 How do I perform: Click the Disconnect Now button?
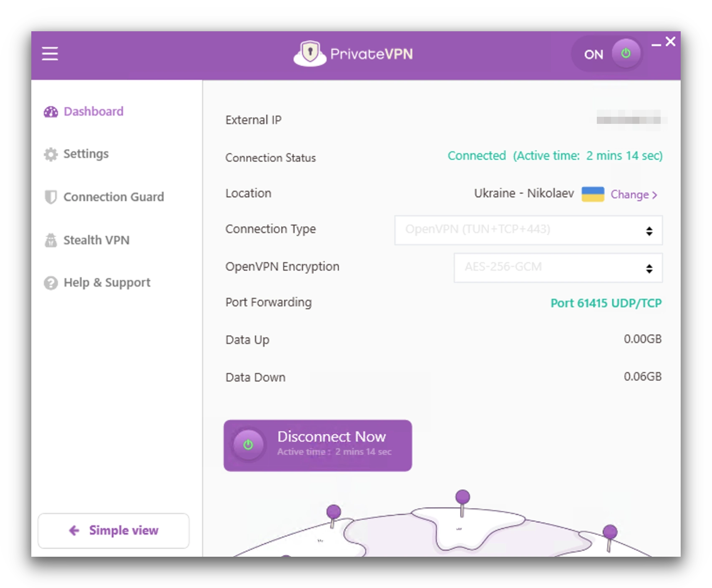[318, 445]
